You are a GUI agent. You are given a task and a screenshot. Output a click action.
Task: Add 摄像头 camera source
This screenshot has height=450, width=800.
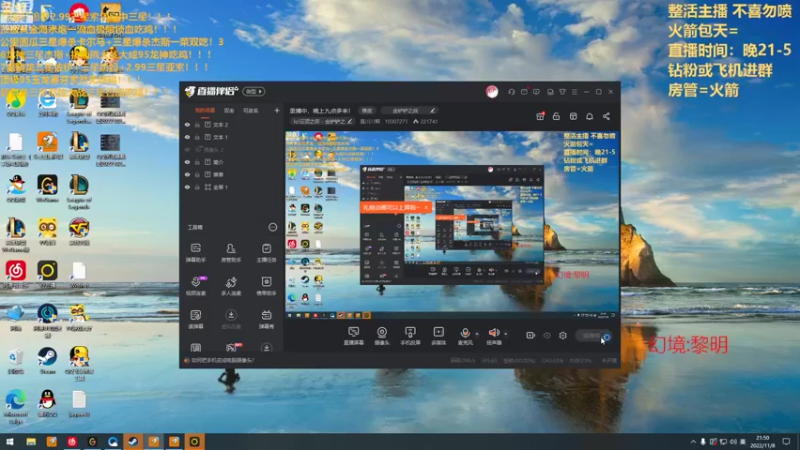tap(382, 336)
